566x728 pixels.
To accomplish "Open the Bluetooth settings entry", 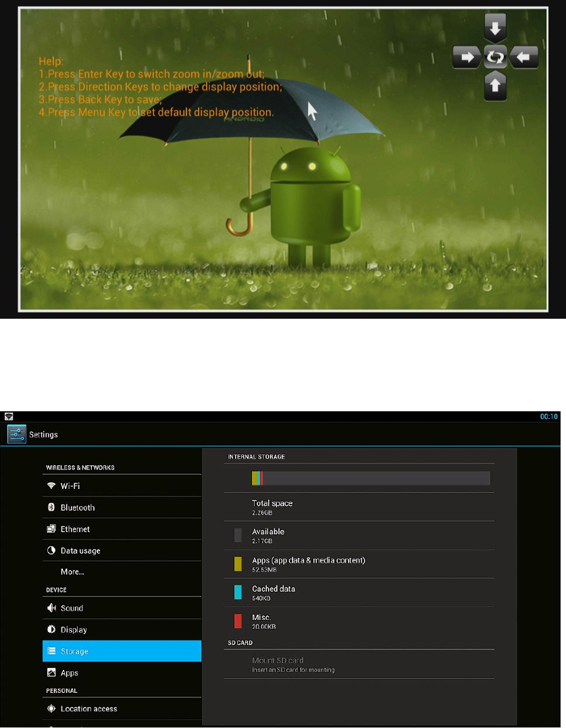I will pos(122,507).
